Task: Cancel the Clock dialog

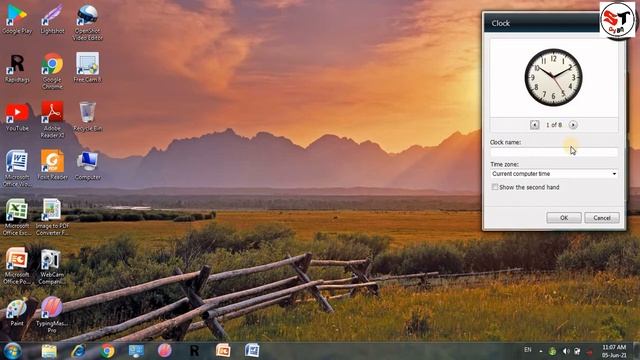Action: 602,218
